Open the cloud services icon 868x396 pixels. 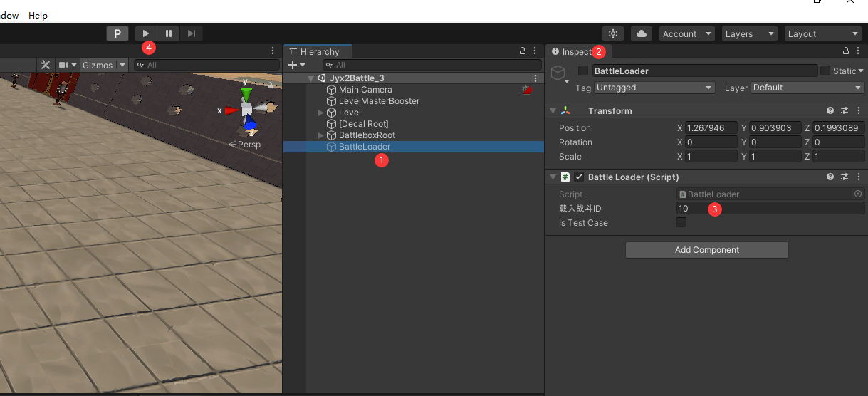642,33
